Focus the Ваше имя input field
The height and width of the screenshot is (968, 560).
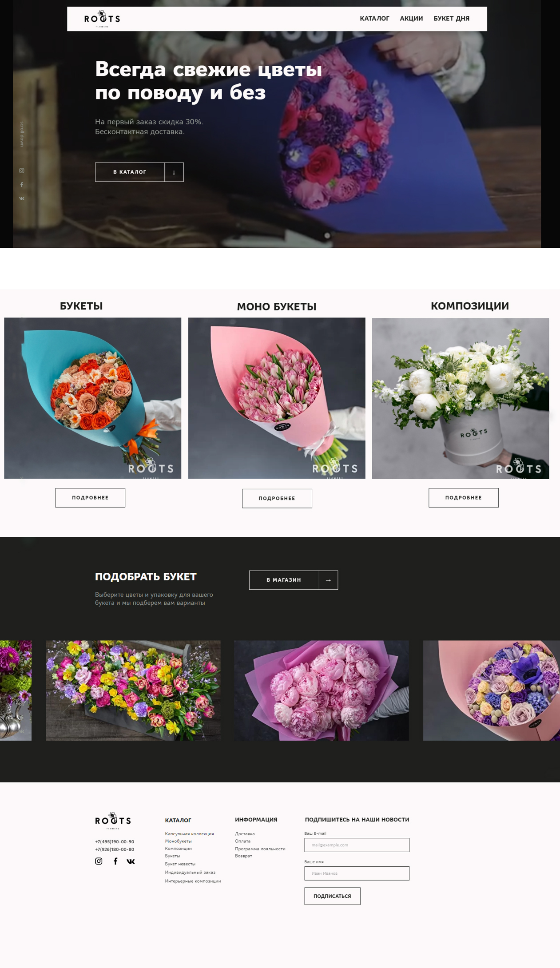click(x=357, y=873)
